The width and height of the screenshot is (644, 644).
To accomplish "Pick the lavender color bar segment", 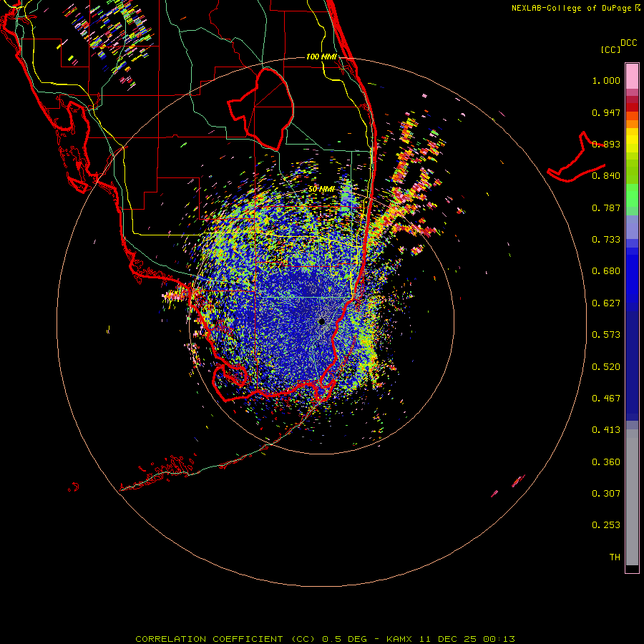I will point(632,227).
